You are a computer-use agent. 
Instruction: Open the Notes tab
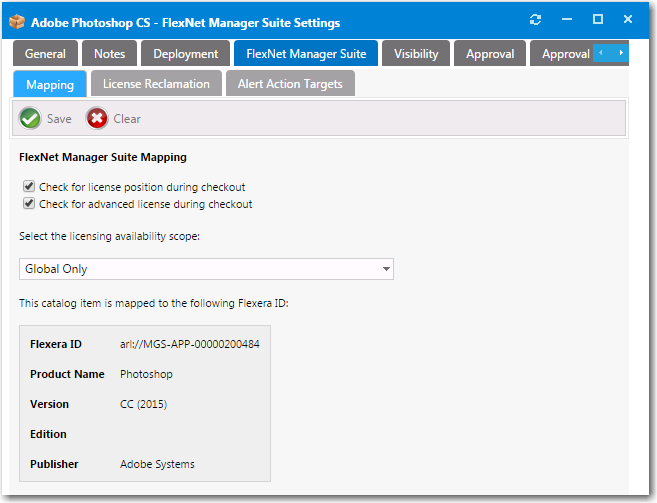(110, 54)
